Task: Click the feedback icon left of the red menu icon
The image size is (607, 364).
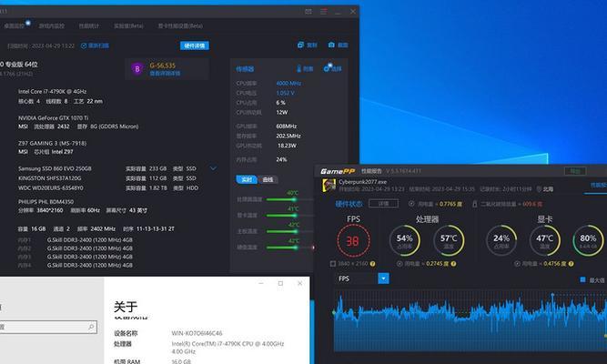Action: [309, 12]
